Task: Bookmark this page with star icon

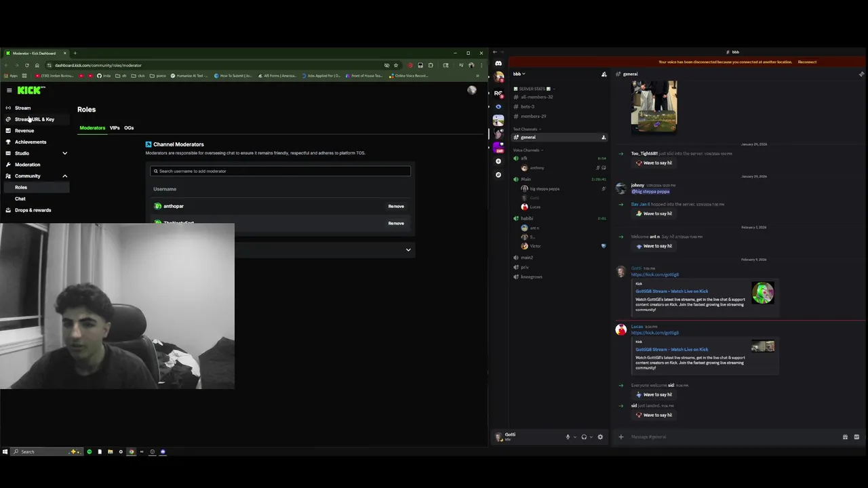Action: [x=396, y=65]
